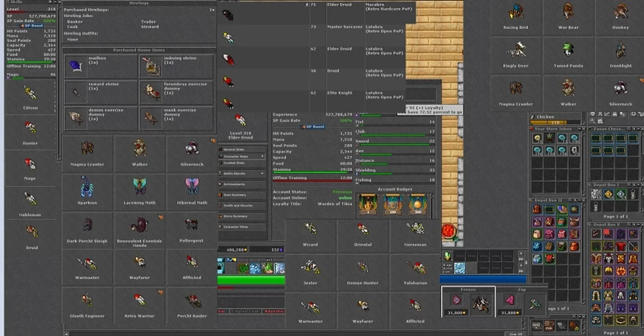
Task: Select the Macabra (Retro Hardcore PvP) world text
Action: click(389, 7)
